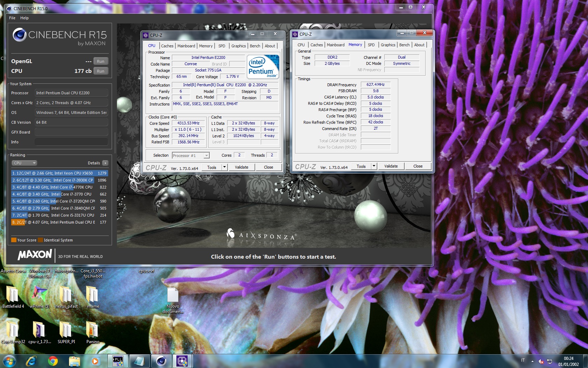The width and height of the screenshot is (588, 368).
Task: Expand Tools arrow in CPU-tab CPU-Z window
Action: pos(224,167)
